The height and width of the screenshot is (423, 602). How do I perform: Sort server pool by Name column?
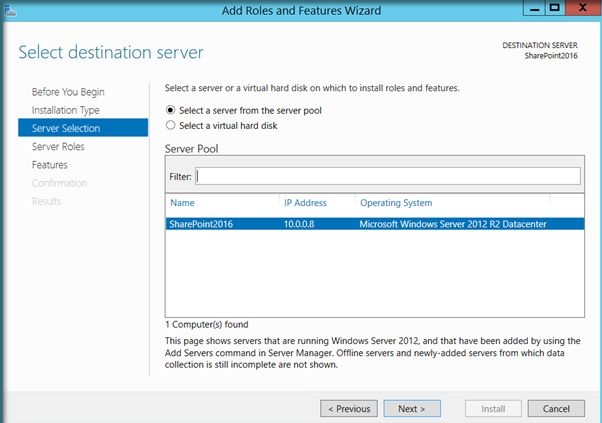[x=183, y=203]
